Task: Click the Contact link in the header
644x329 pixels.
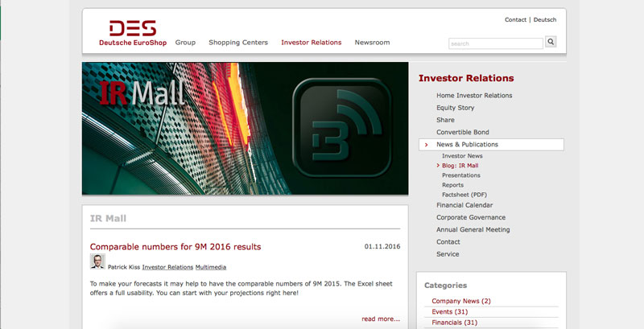Action: click(515, 19)
